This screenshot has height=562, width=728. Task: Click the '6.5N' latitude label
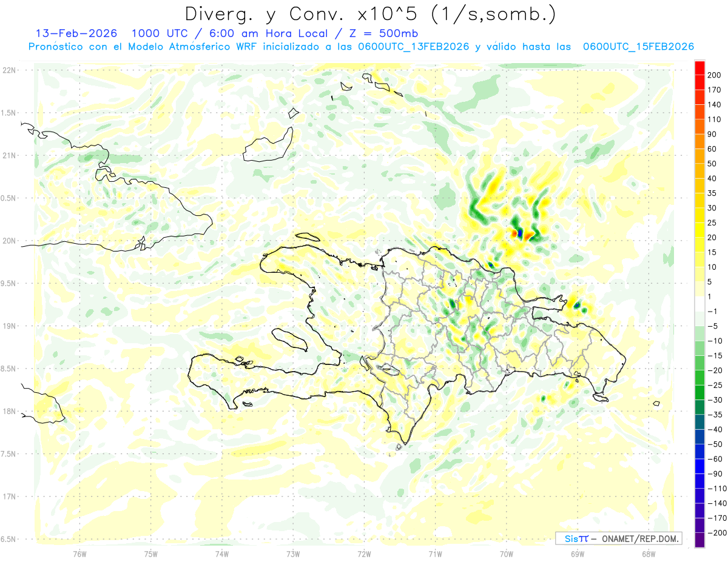(9, 540)
